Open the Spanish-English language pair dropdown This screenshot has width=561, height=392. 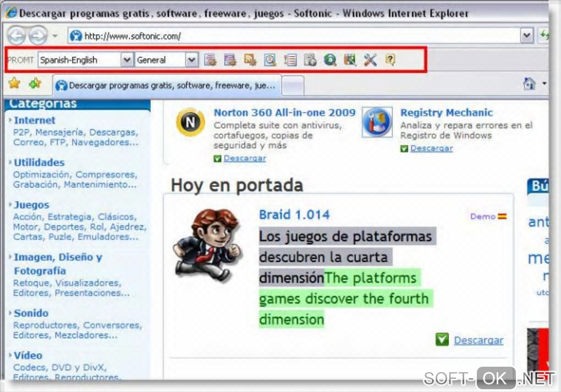pyautogui.click(x=127, y=60)
